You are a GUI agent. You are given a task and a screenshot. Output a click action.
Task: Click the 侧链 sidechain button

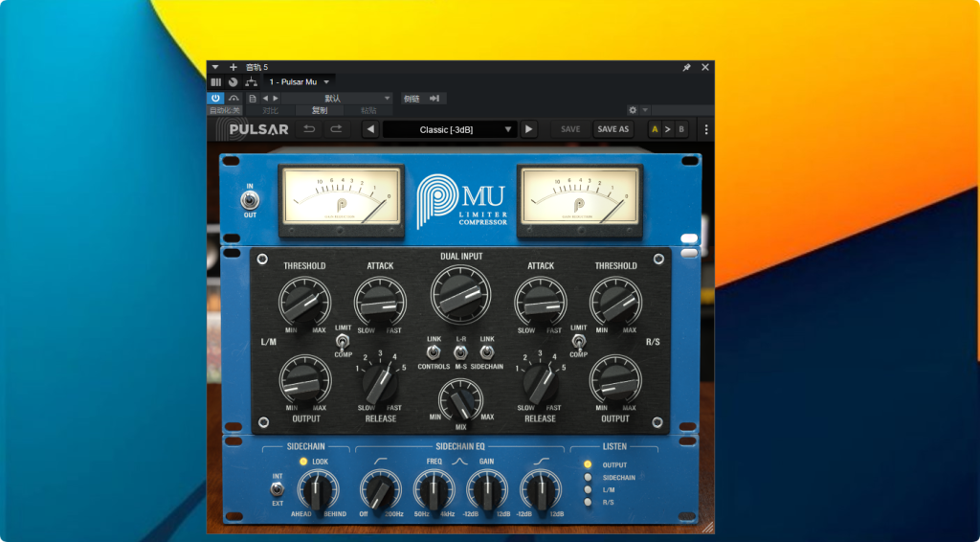[422, 98]
